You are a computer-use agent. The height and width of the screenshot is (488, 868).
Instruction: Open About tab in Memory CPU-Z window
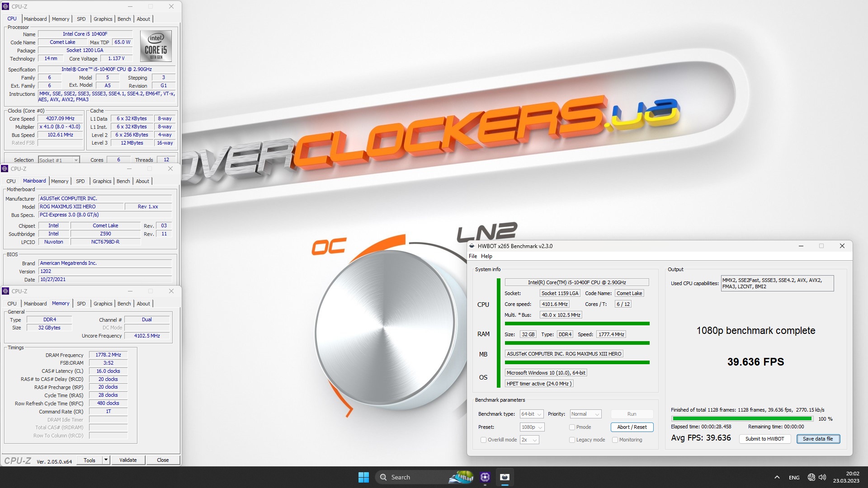coord(143,304)
